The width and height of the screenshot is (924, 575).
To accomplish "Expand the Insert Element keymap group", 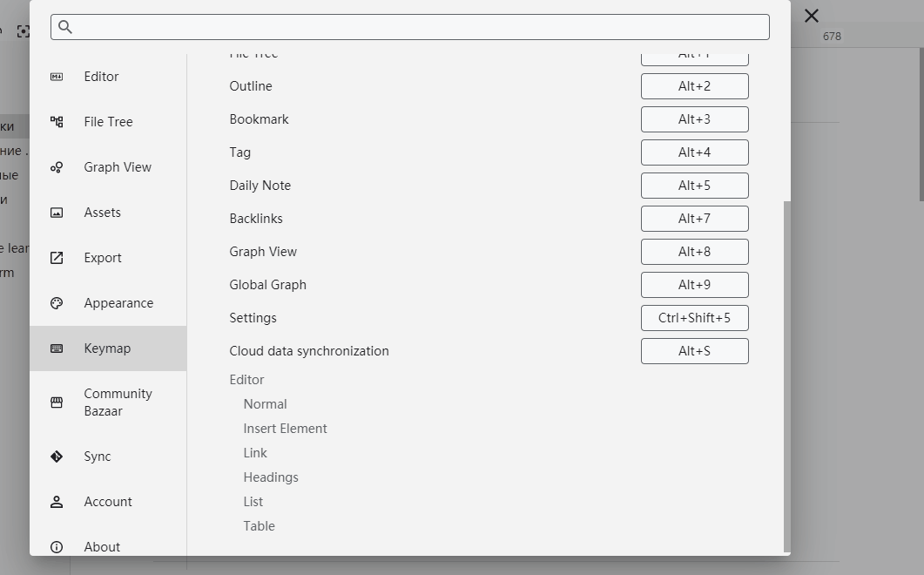I will pos(286,429).
